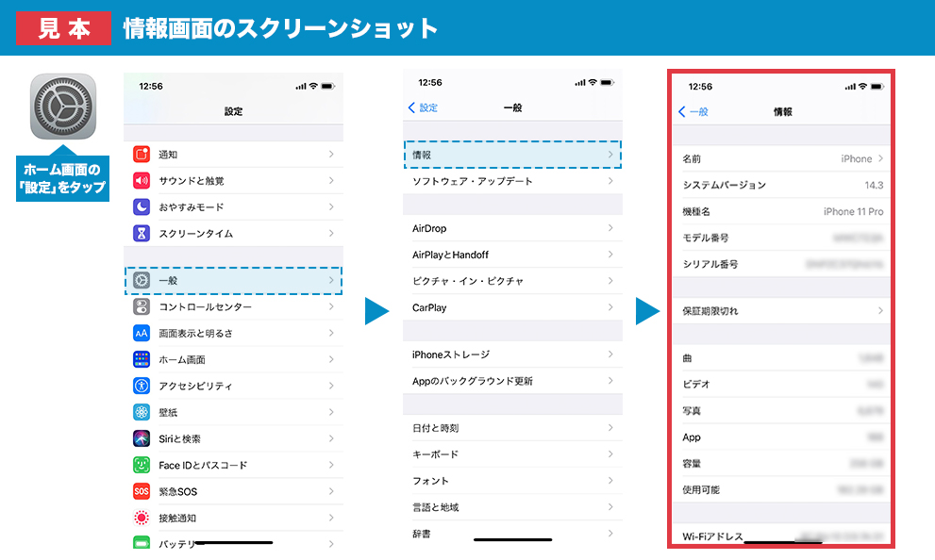Open the アクセシビリティ icon
Screen dimensions: 935x560
142,387
